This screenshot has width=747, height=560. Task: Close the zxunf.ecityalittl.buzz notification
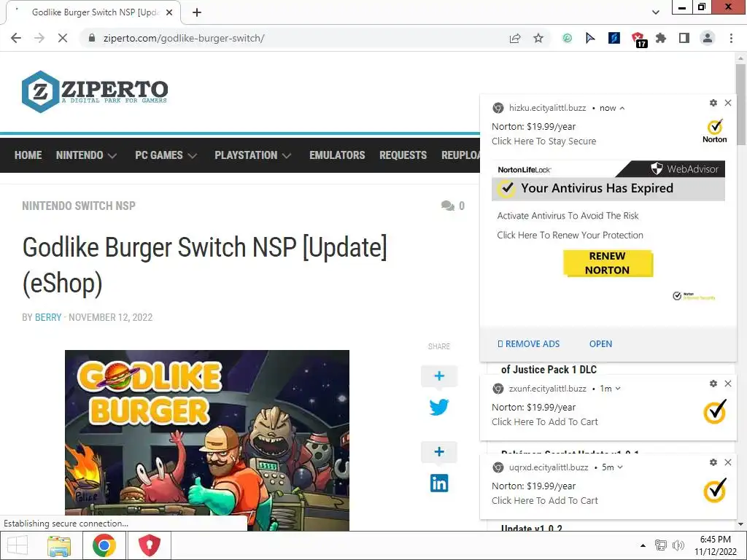pos(728,384)
